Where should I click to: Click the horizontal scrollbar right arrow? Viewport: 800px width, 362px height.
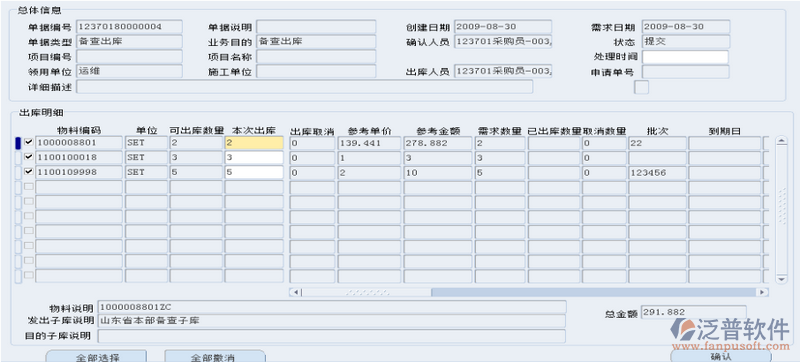tap(762, 292)
